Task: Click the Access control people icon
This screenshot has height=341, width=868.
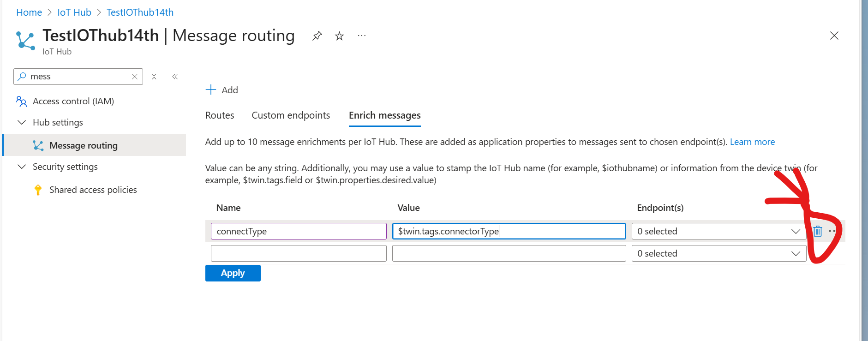Action: pos(21,101)
